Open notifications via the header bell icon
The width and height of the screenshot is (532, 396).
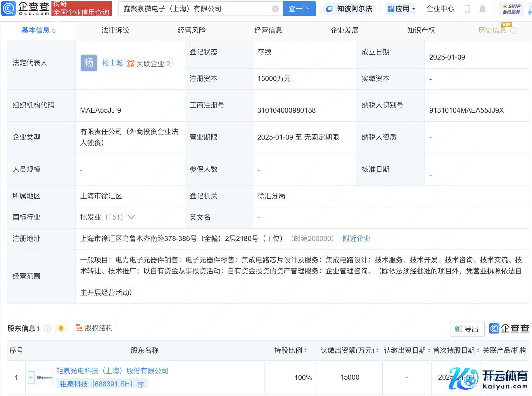pos(482,9)
